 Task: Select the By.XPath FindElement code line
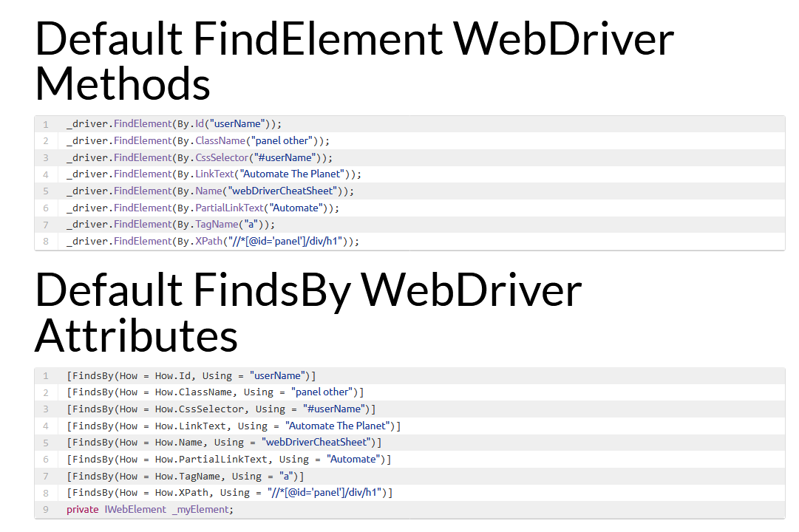(212, 241)
